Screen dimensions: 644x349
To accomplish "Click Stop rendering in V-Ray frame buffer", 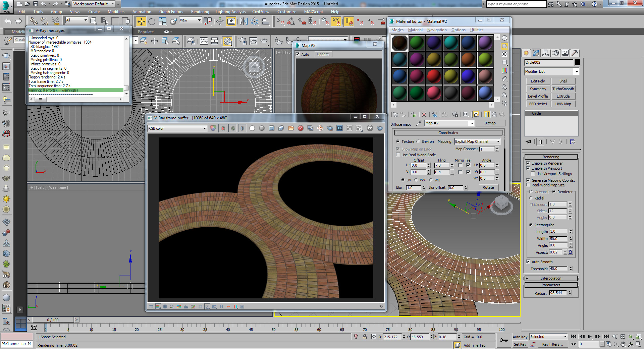I will point(370,128).
